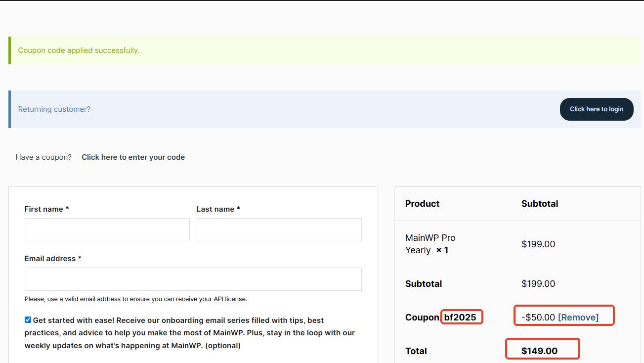Click the "Subtotal" column header in the order table
The height and width of the screenshot is (363, 644).
(540, 204)
